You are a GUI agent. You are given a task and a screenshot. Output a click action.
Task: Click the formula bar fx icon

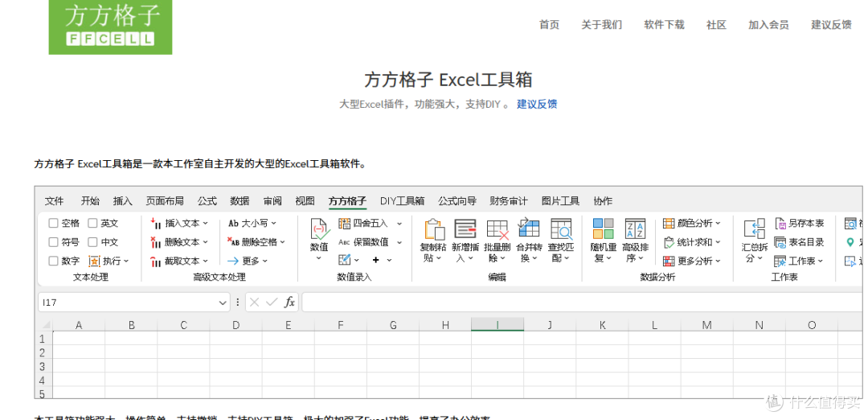(289, 302)
